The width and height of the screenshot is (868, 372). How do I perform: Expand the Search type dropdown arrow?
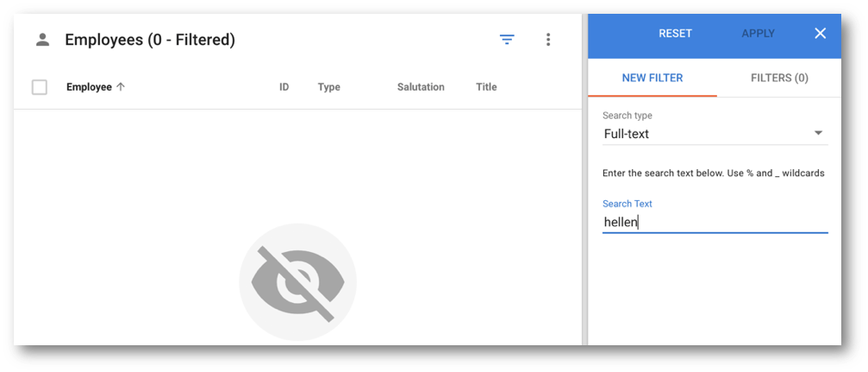click(818, 134)
